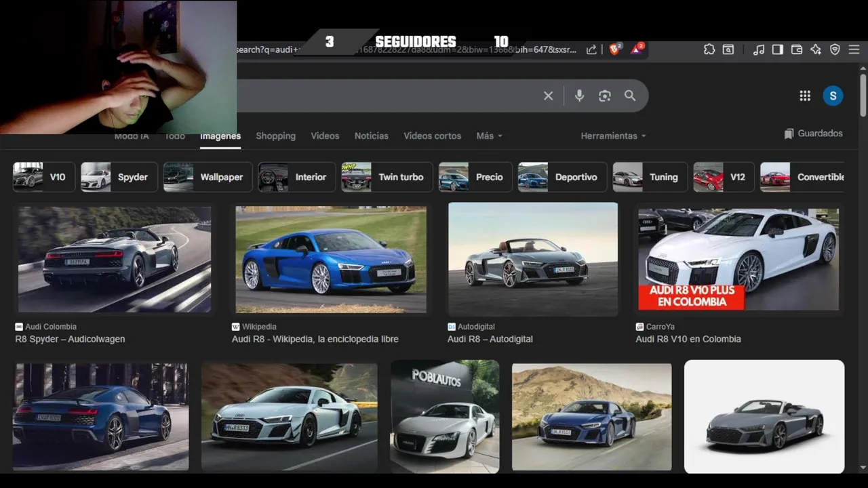
Task: Open the extensions puzzle icon
Action: [709, 49]
